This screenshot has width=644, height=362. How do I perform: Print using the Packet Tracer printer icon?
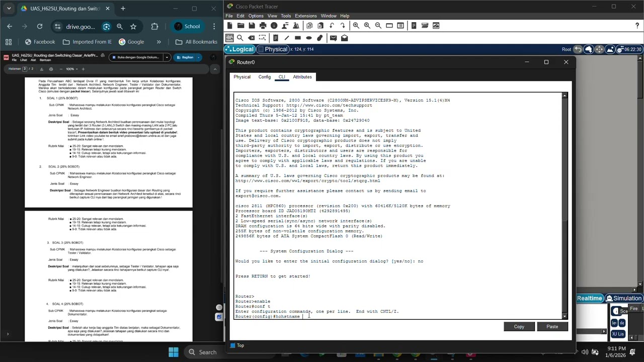[x=263, y=26]
